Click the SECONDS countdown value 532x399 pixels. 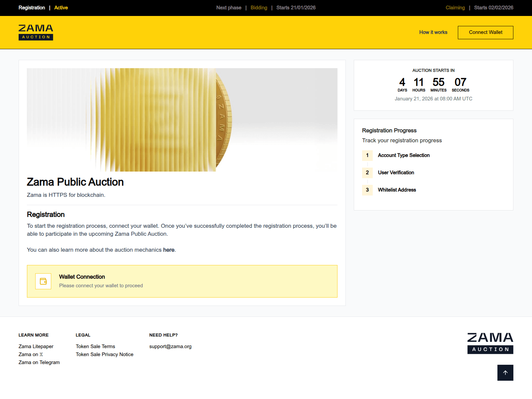point(461,82)
